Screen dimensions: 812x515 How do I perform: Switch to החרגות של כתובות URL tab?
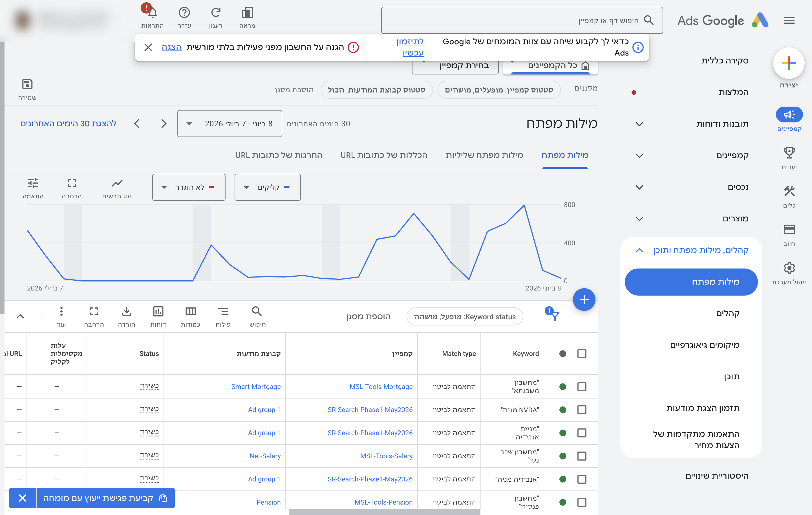(x=279, y=155)
